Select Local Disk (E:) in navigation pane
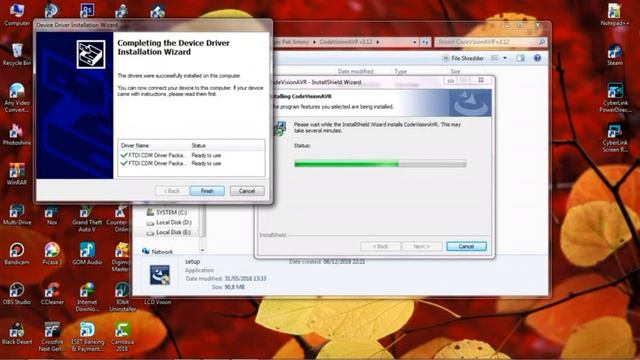 [173, 232]
